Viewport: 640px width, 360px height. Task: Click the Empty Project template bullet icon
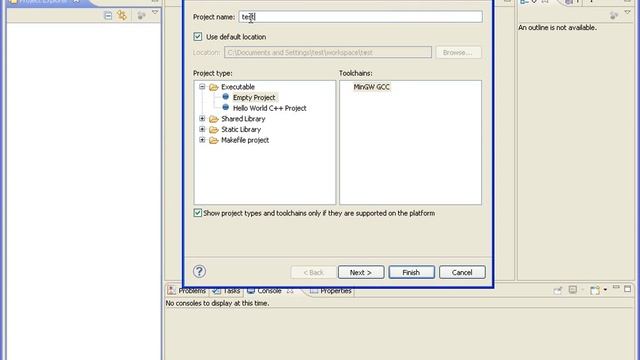[x=225, y=97]
